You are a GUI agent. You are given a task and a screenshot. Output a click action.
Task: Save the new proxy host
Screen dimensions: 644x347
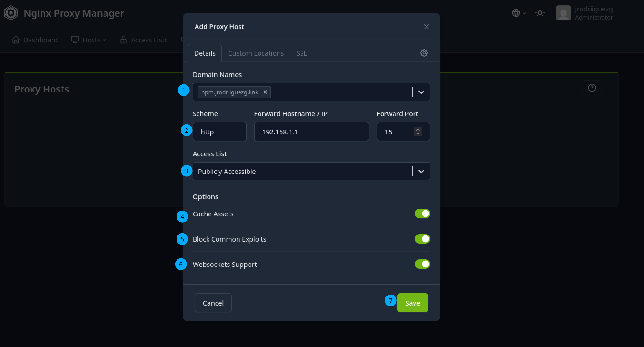413,303
